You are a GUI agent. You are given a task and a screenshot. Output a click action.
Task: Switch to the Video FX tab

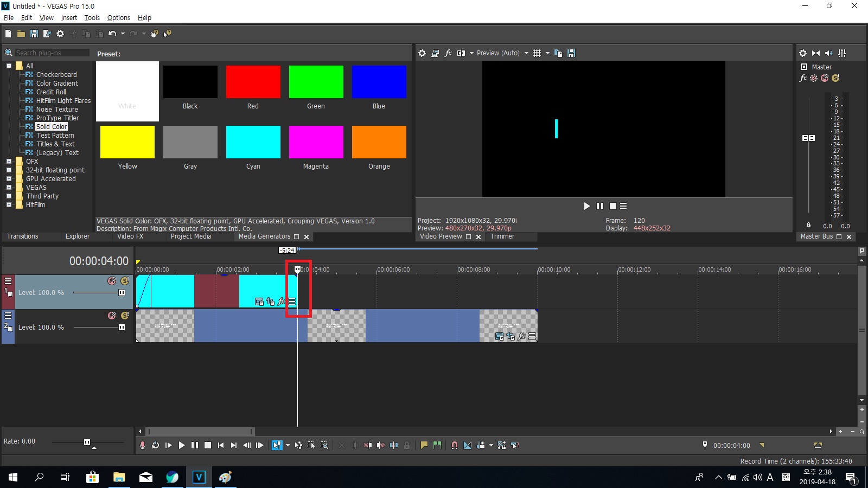(x=130, y=236)
